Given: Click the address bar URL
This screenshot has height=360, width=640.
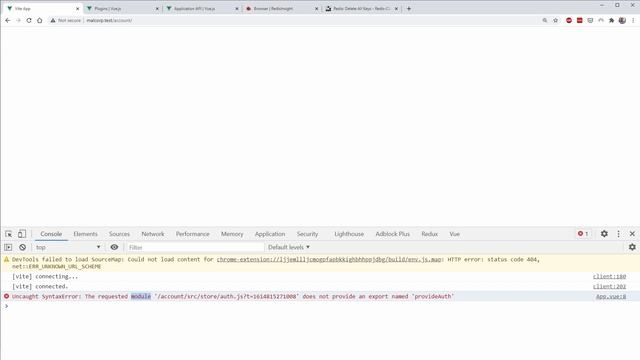Looking at the screenshot, I should [109, 20].
